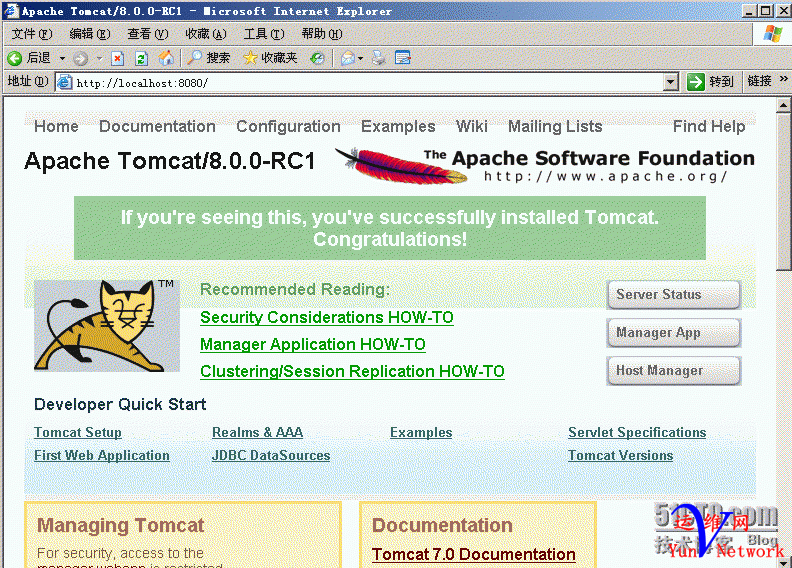
Task: Click the Search magnifier toolbar button
Action: (208, 58)
